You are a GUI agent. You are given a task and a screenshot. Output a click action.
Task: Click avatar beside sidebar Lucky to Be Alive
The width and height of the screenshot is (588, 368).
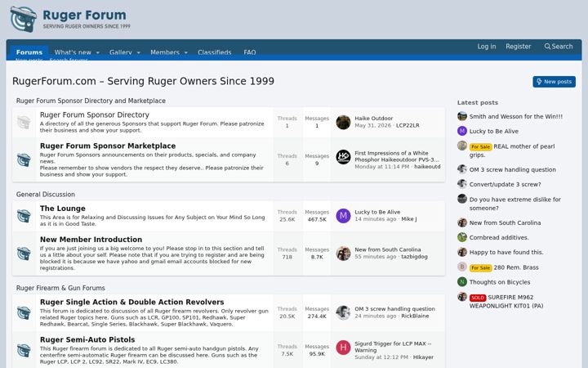(462, 131)
